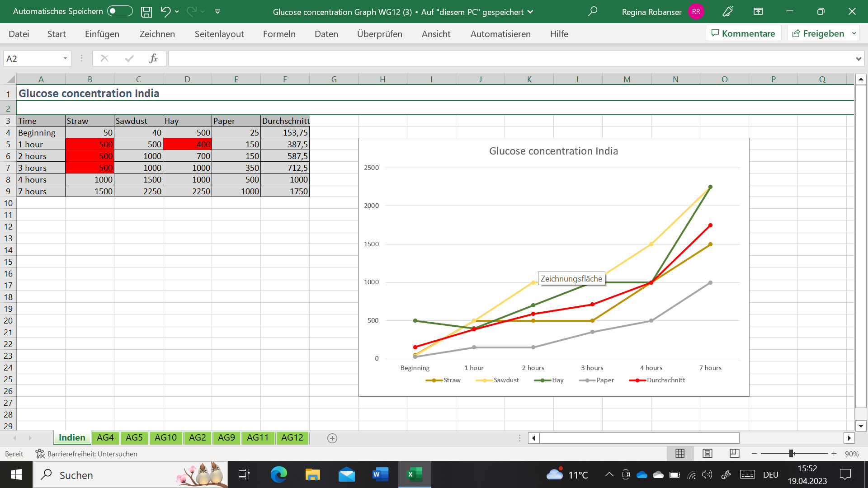Switch to Page Layout view icon
Viewport: 868px width, 488px height.
click(x=707, y=453)
